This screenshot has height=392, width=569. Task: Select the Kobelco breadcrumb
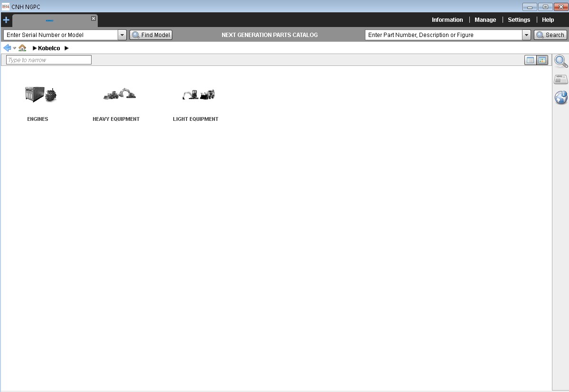(49, 48)
